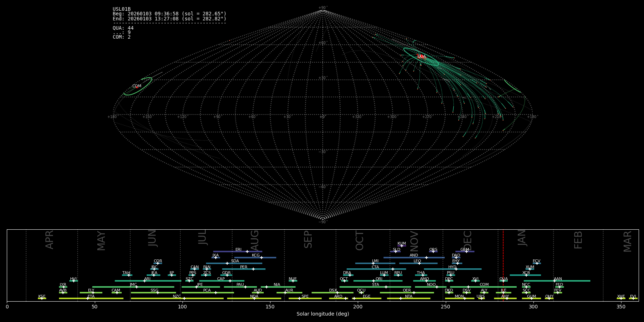The height and width of the screenshot is (322, 644).
Task: Click the AAN shower activity bar
Action: pyautogui.click(x=572, y=281)
